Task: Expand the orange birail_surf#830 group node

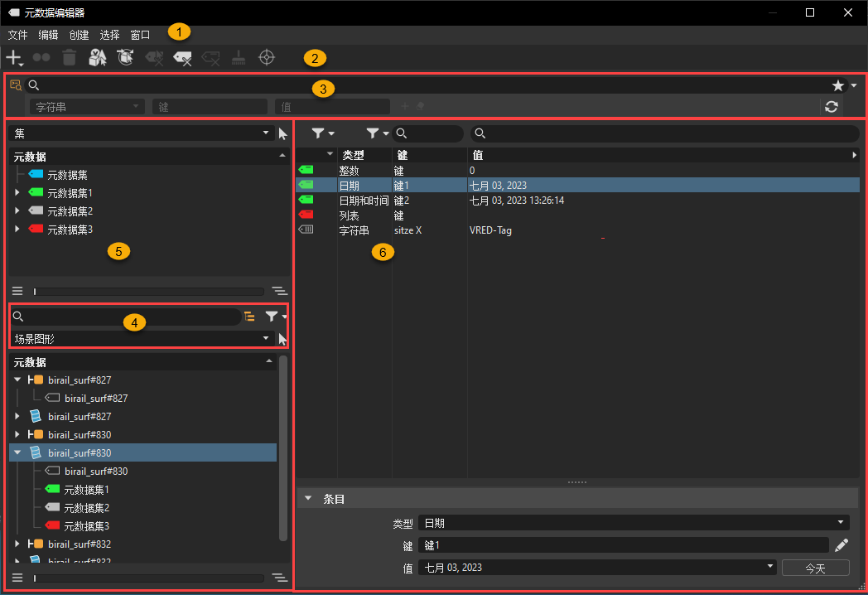Action: 17,434
